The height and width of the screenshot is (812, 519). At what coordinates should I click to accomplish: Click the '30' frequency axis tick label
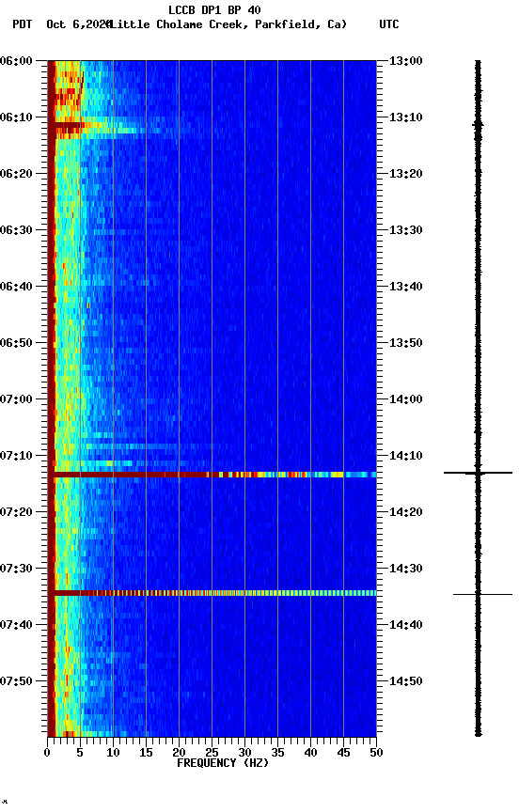pos(244,753)
